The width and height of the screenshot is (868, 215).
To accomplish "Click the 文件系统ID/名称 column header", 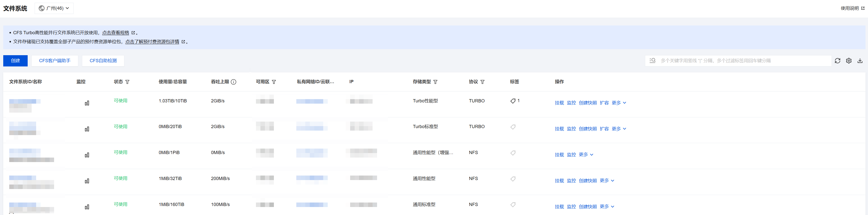I will coord(26,82).
